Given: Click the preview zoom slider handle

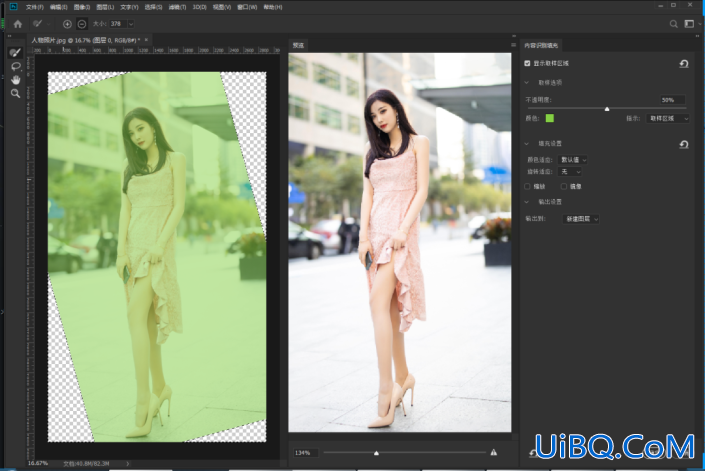Looking at the screenshot, I should point(376,453).
